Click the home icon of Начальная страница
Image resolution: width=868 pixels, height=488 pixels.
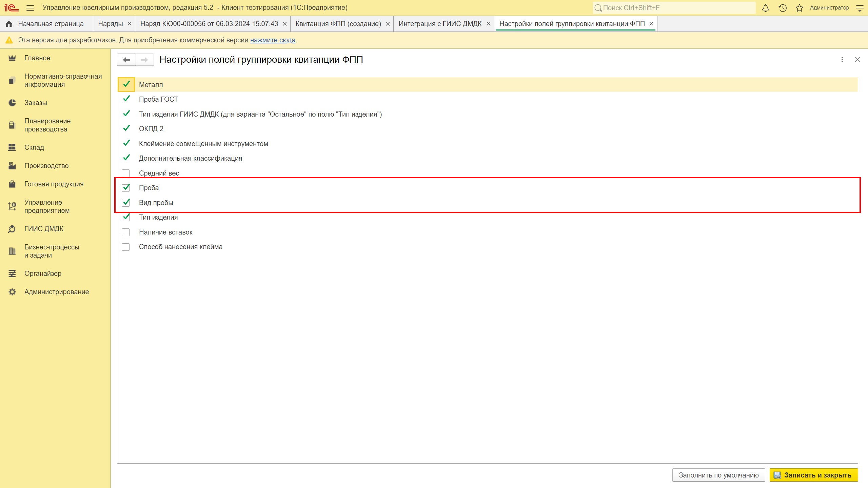[x=9, y=24]
